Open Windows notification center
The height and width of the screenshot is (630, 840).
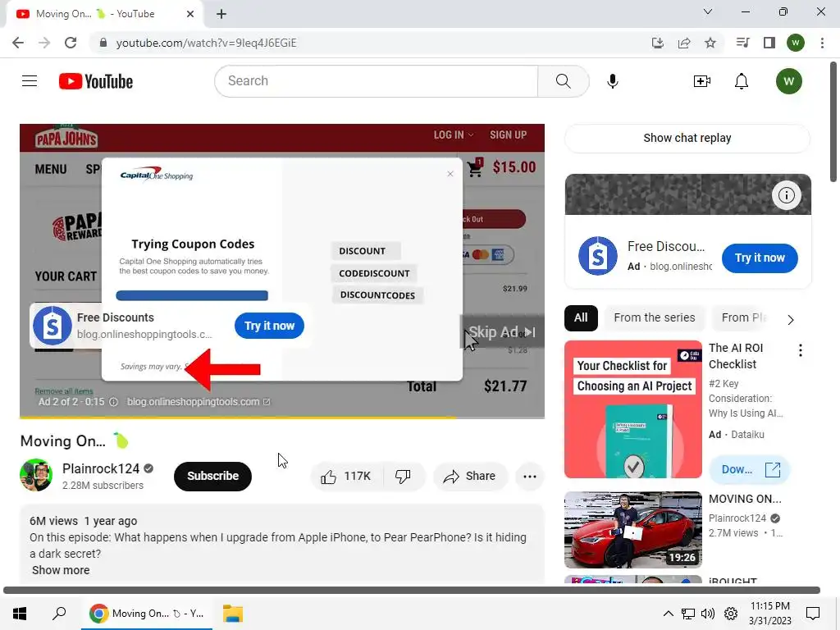click(813, 614)
